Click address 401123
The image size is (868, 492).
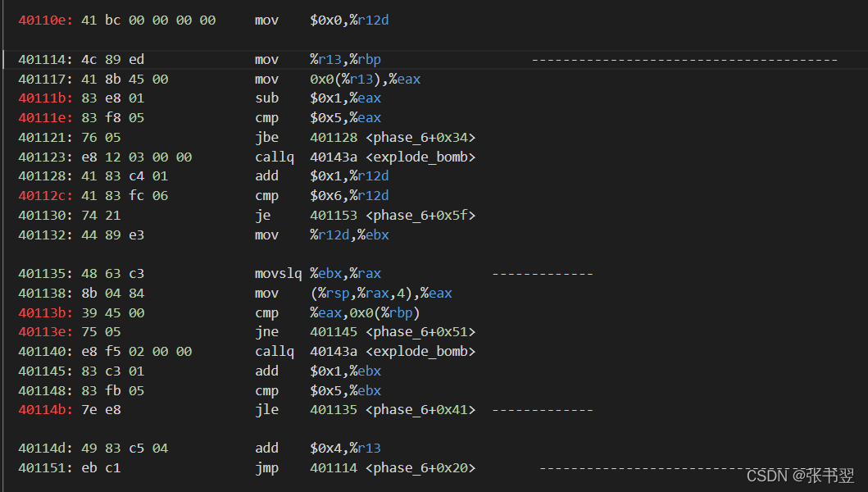pos(45,157)
